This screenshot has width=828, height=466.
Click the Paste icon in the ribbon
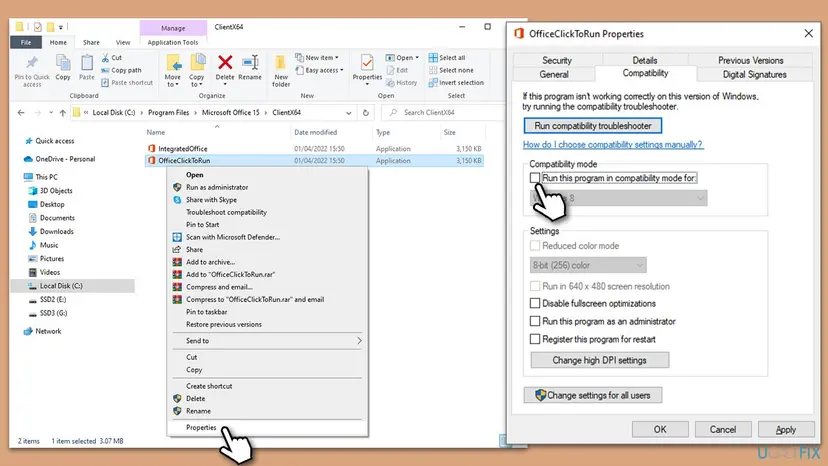click(x=87, y=64)
